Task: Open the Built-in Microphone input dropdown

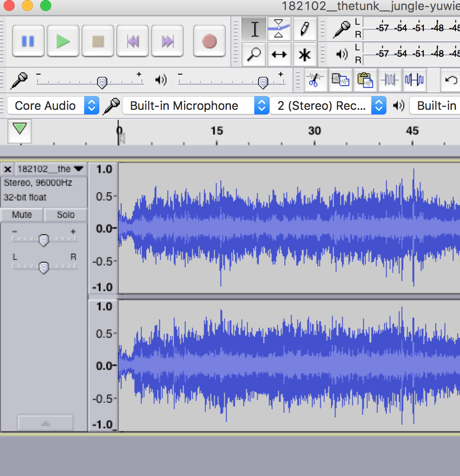Action: click(262, 105)
